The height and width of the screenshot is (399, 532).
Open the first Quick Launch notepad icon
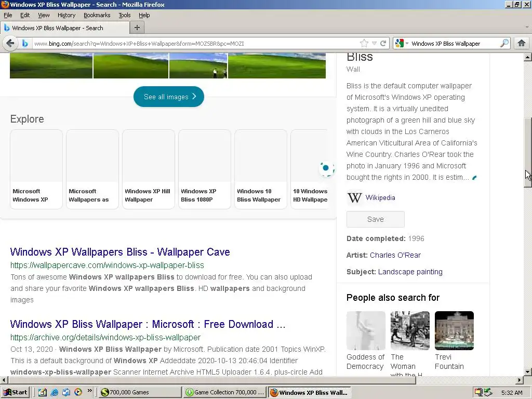coord(43,392)
